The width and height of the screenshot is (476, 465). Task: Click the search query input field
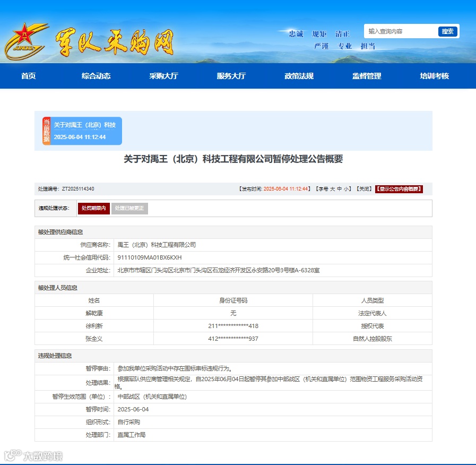pos(401,31)
